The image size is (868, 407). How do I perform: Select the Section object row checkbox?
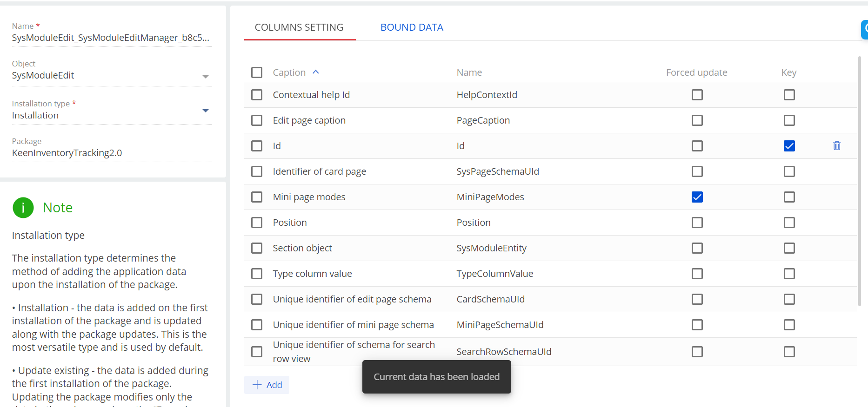[x=257, y=248]
